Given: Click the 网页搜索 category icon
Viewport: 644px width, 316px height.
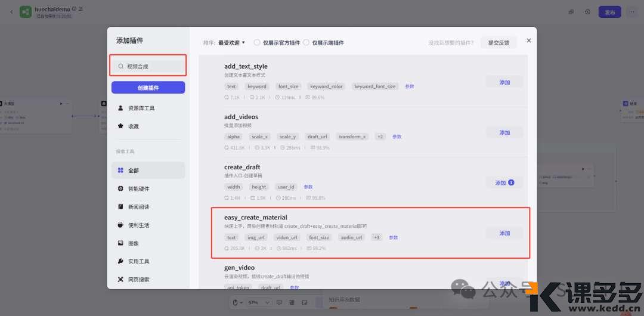Looking at the screenshot, I should coord(120,280).
